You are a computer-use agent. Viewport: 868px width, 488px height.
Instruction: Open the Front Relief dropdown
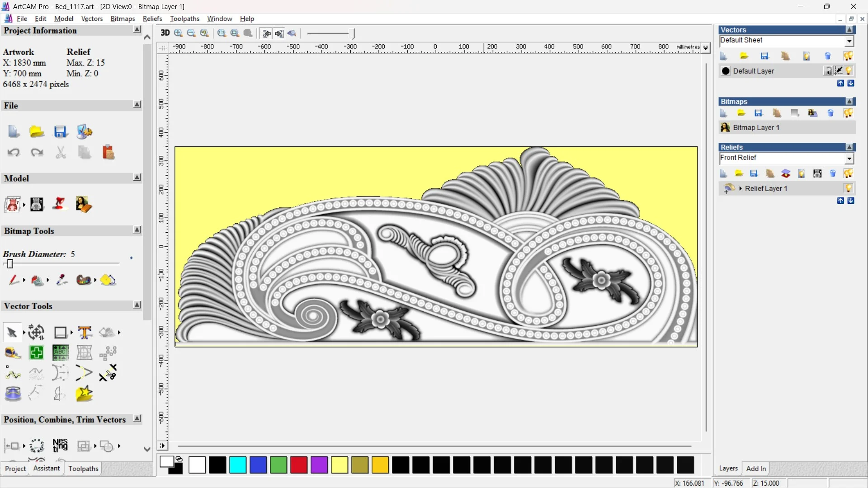tap(849, 159)
